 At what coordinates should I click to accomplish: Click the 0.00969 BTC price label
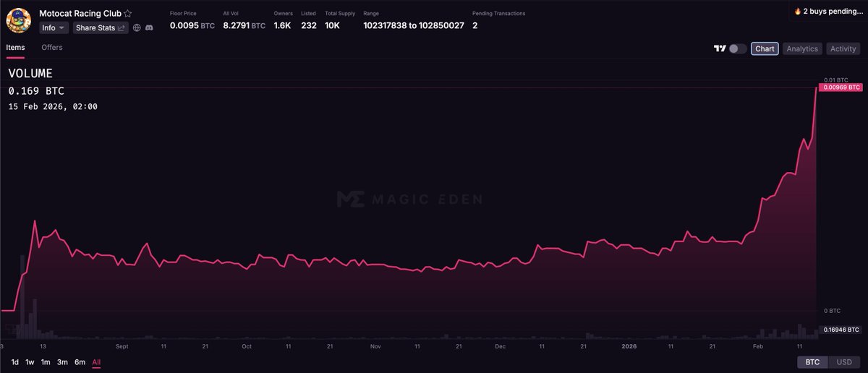point(841,87)
